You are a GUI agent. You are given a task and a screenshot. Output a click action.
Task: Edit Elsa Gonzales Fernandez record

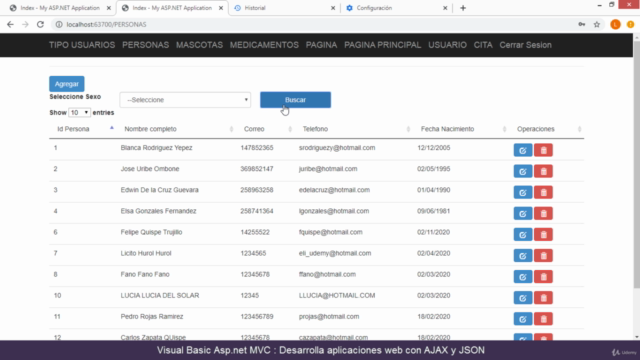[522, 213]
